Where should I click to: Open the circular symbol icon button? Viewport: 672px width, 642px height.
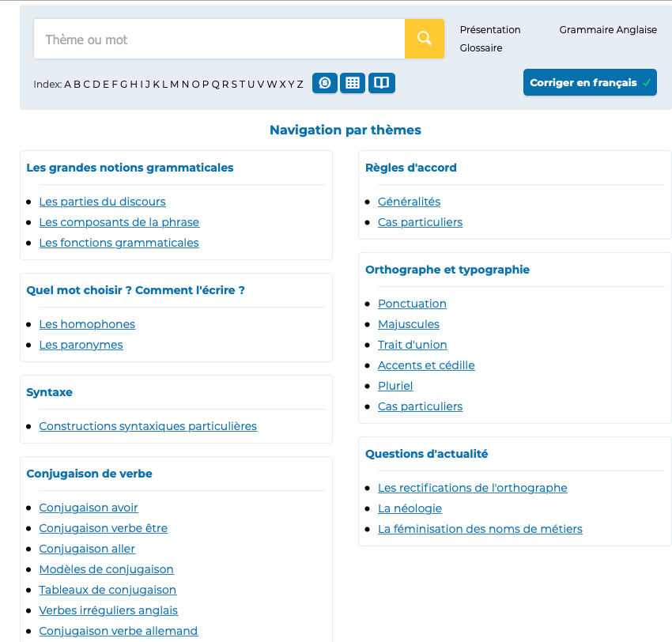(325, 83)
